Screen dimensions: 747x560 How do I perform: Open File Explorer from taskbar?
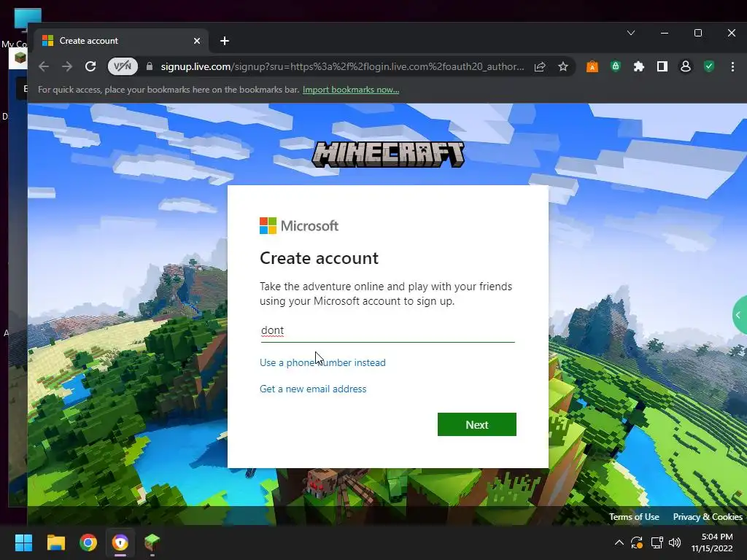55,542
